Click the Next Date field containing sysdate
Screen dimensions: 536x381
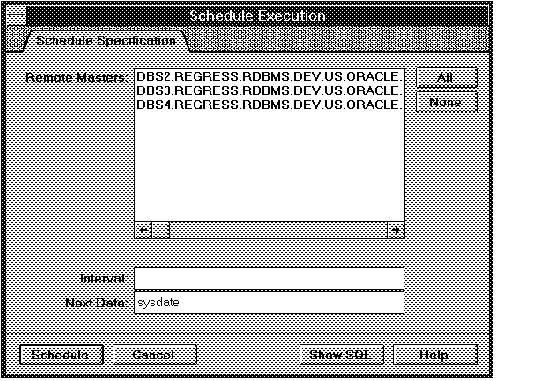click(269, 302)
